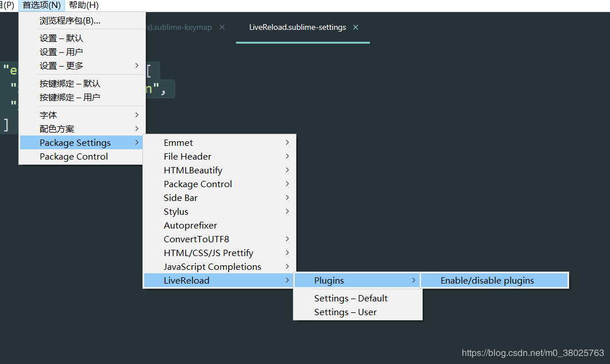
Task: Open ConvertToUTF8 package settings
Action: coord(219,239)
